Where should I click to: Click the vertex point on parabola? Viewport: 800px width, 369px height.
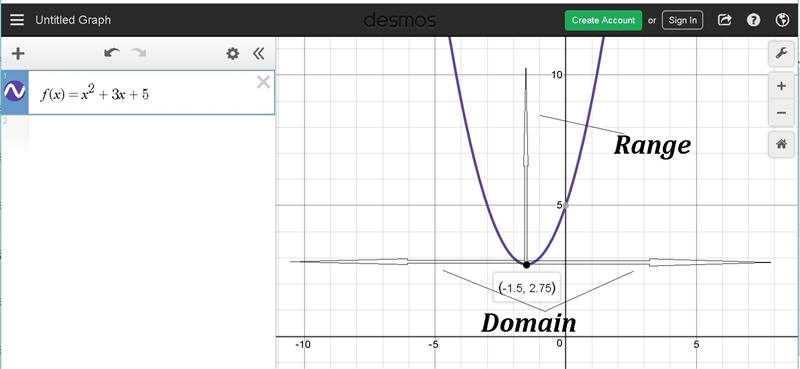527,264
